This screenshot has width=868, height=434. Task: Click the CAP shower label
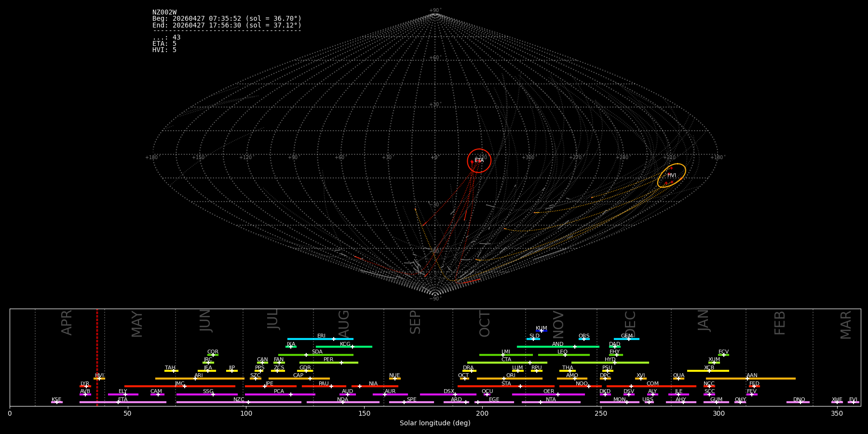click(x=298, y=376)
